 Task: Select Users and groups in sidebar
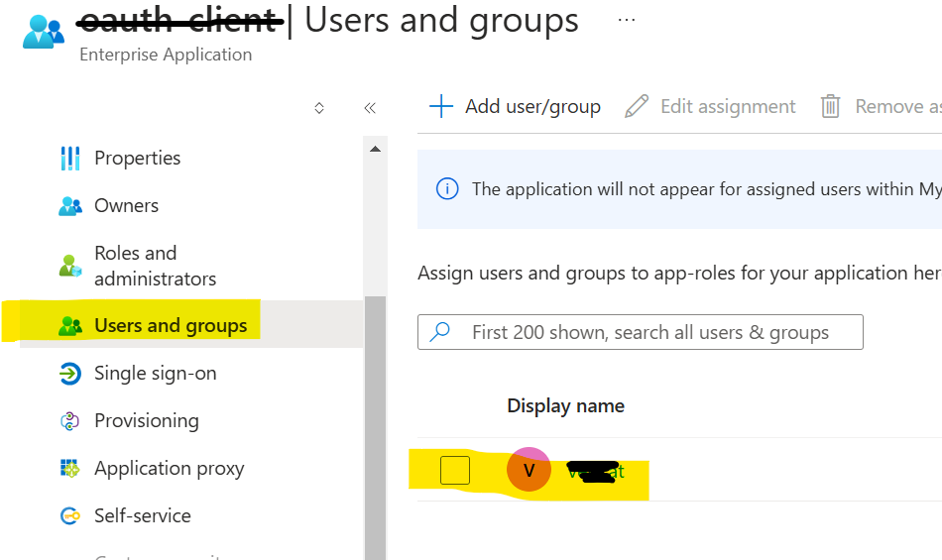click(x=191, y=325)
